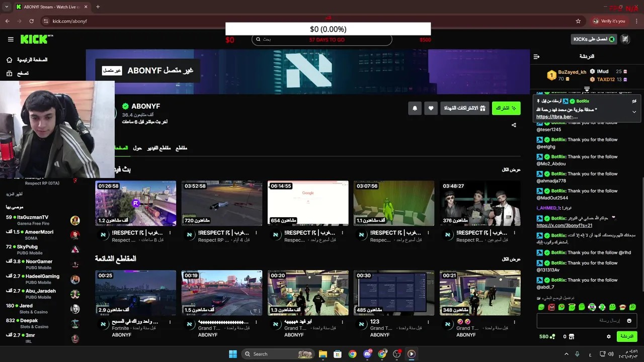
Task: Open user profile avatar at top right
Action: [x=625, y=39]
